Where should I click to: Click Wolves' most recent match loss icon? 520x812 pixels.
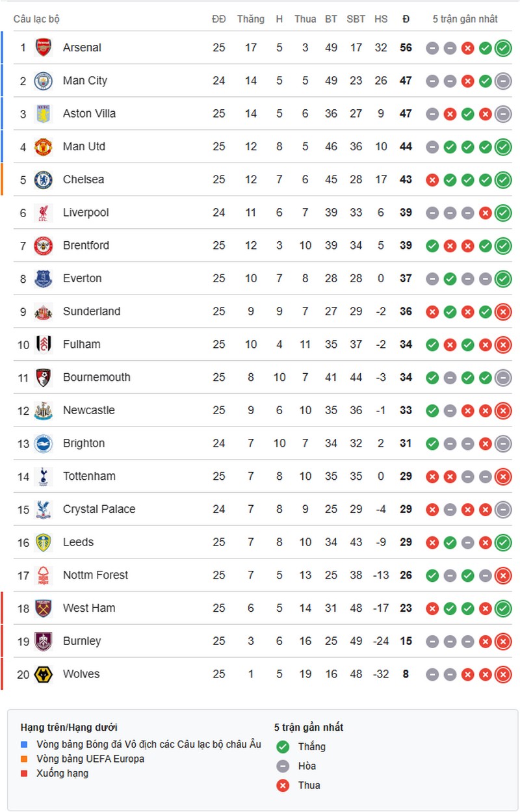502,674
